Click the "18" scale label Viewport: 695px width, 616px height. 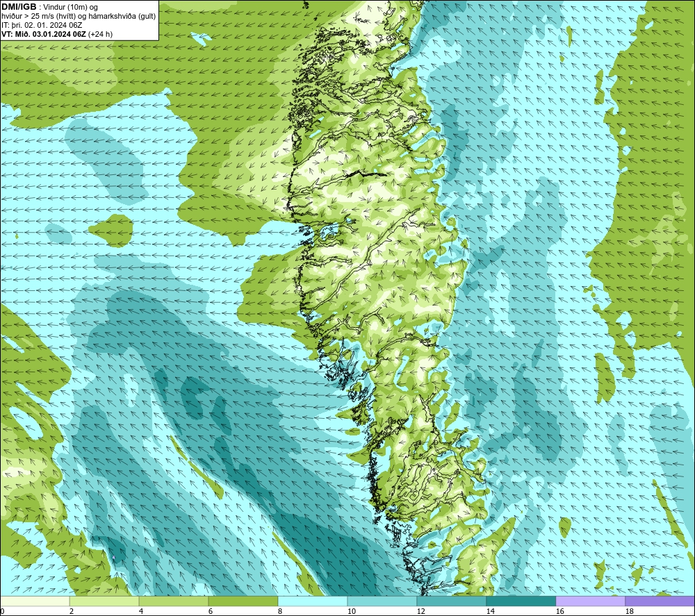pos(629,611)
